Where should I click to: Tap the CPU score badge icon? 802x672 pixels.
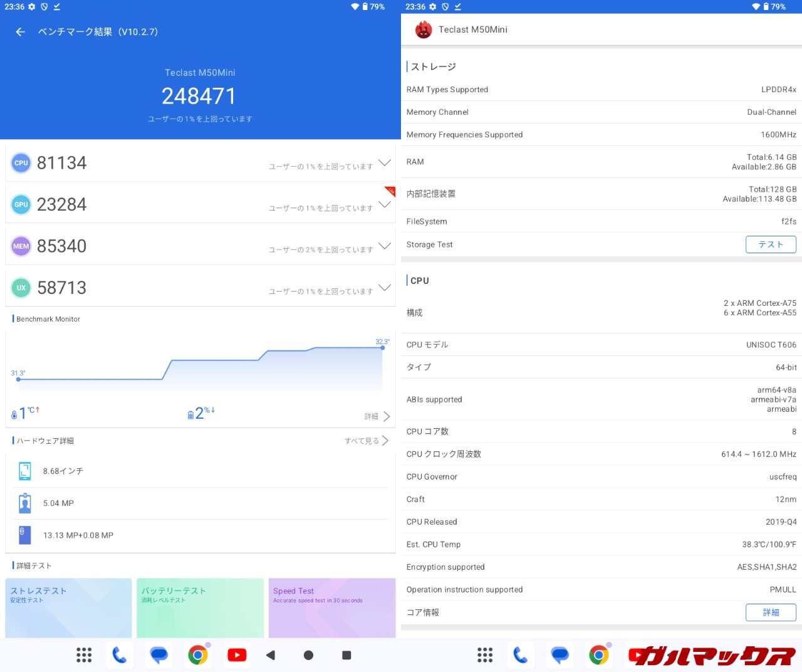coord(21,163)
